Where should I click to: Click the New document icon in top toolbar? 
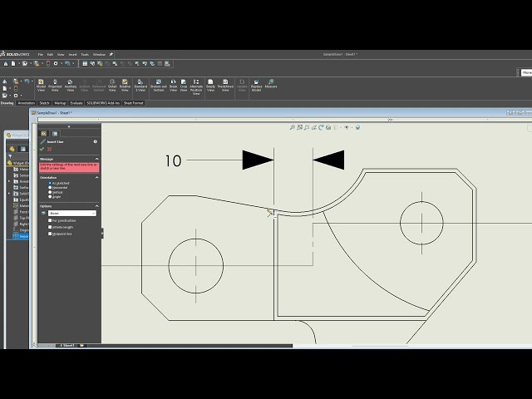pyautogui.click(x=13, y=63)
